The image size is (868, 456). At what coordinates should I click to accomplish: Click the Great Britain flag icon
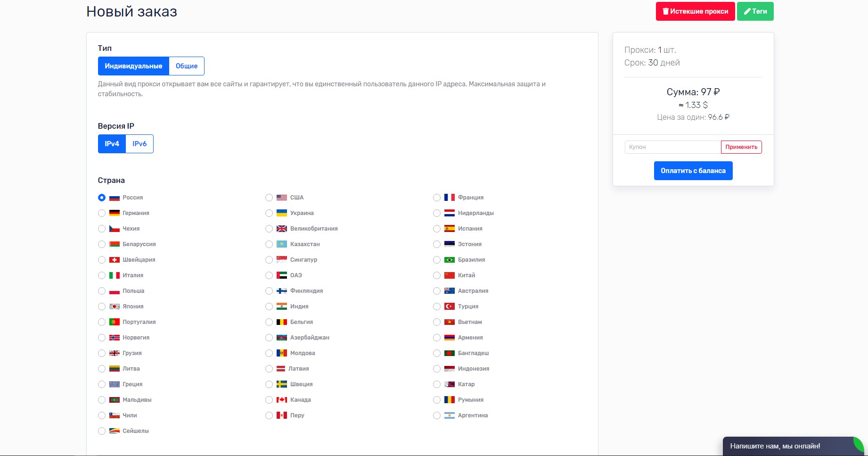pyautogui.click(x=281, y=229)
